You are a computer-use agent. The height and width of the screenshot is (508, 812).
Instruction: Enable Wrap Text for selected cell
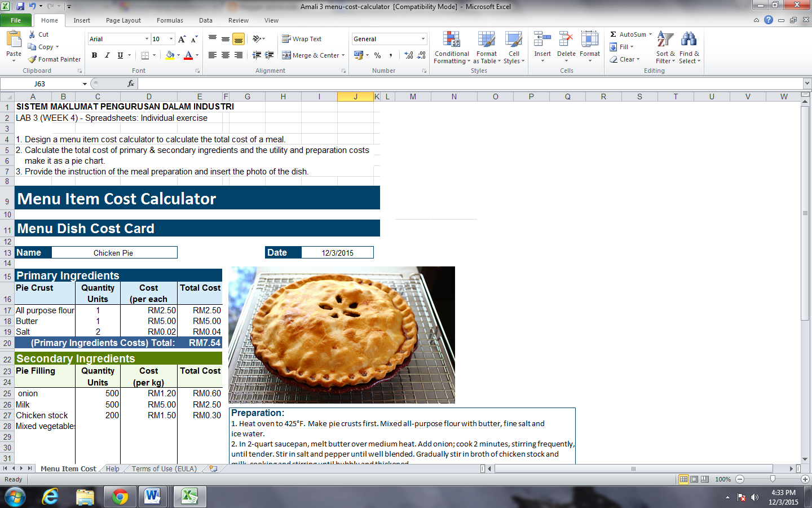coord(302,38)
